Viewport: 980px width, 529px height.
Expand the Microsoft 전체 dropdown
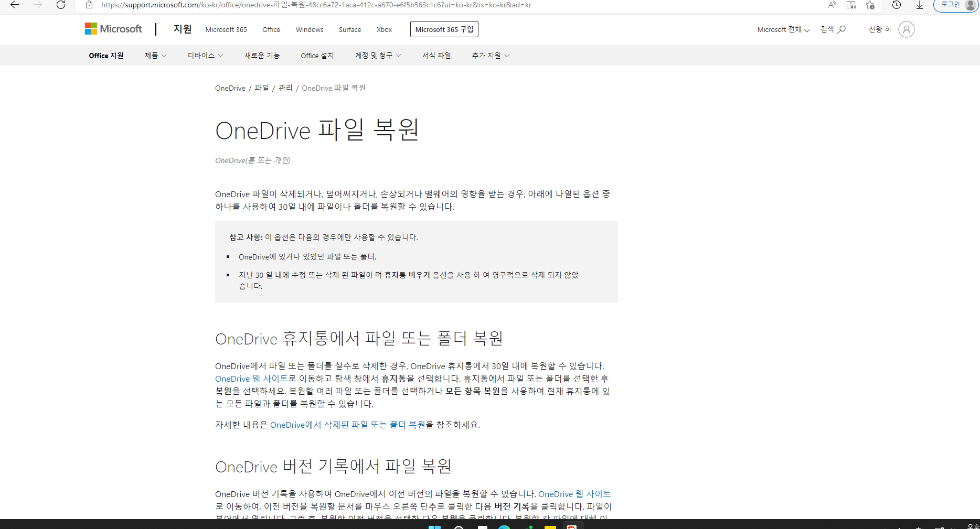tap(783, 29)
